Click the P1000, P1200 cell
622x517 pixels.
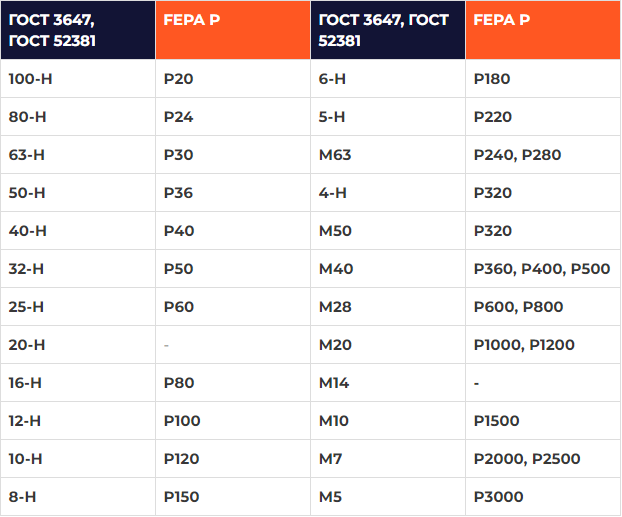(524, 345)
